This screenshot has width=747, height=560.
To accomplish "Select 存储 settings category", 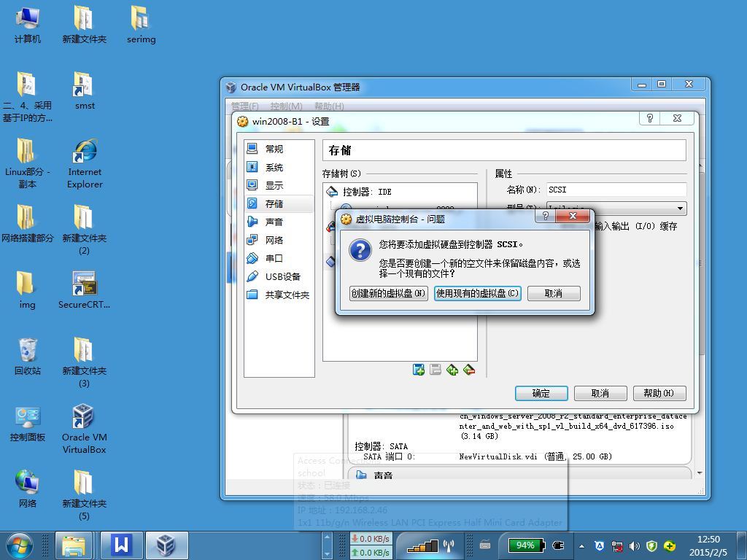I will (279, 204).
